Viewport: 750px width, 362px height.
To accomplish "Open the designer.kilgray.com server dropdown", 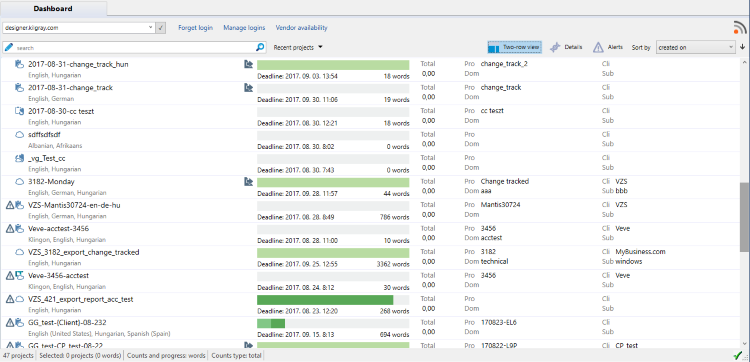I will (151, 28).
